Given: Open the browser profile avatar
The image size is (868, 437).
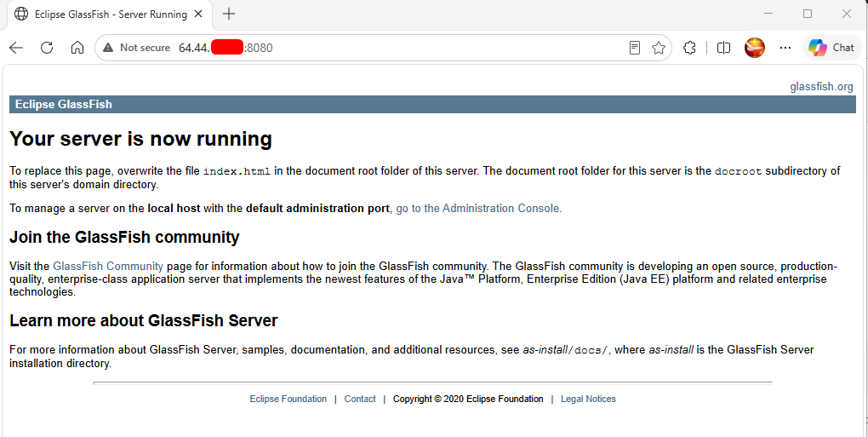Looking at the screenshot, I should pos(755,48).
